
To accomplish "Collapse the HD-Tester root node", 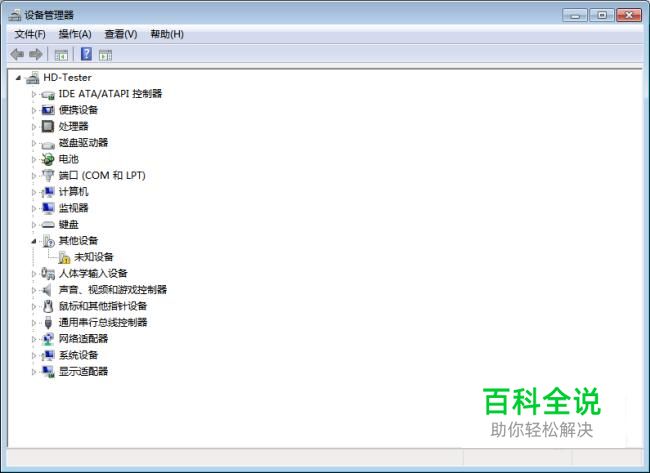I will click(x=18, y=78).
